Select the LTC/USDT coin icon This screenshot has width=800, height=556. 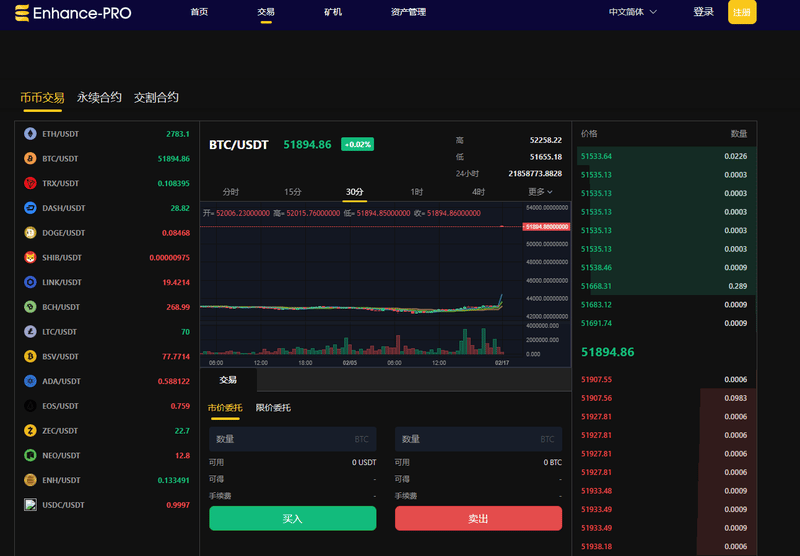point(30,332)
